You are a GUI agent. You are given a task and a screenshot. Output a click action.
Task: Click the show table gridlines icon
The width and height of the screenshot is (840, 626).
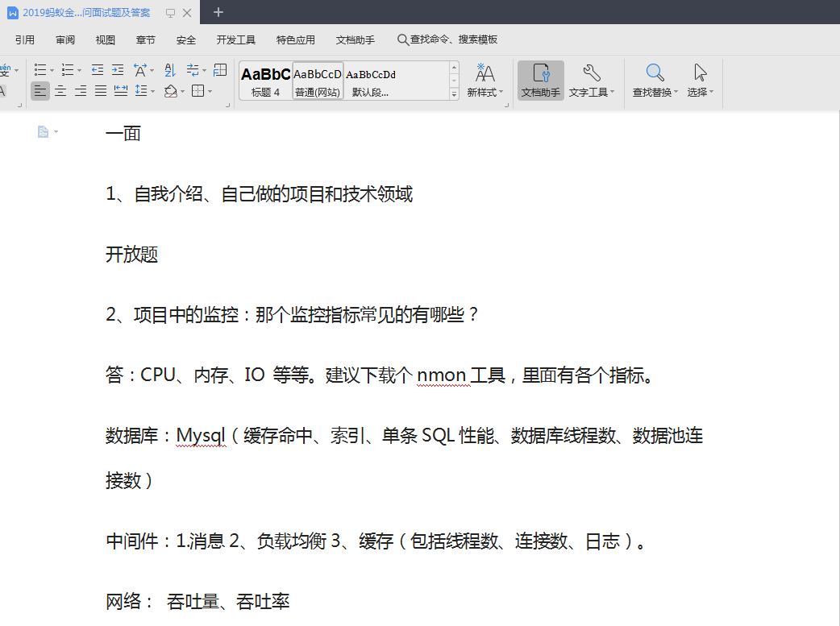pos(220,69)
